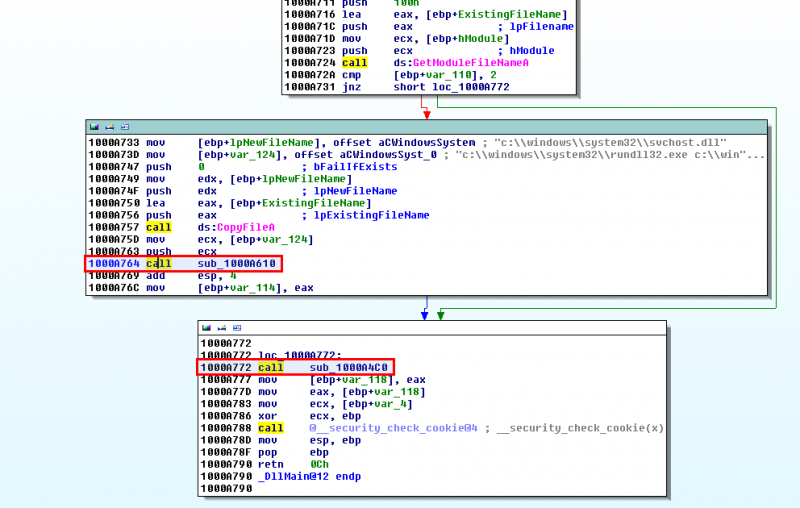800x508 pixels.
Task: Select the address 1000A764 on the call line
Action: coord(112,264)
